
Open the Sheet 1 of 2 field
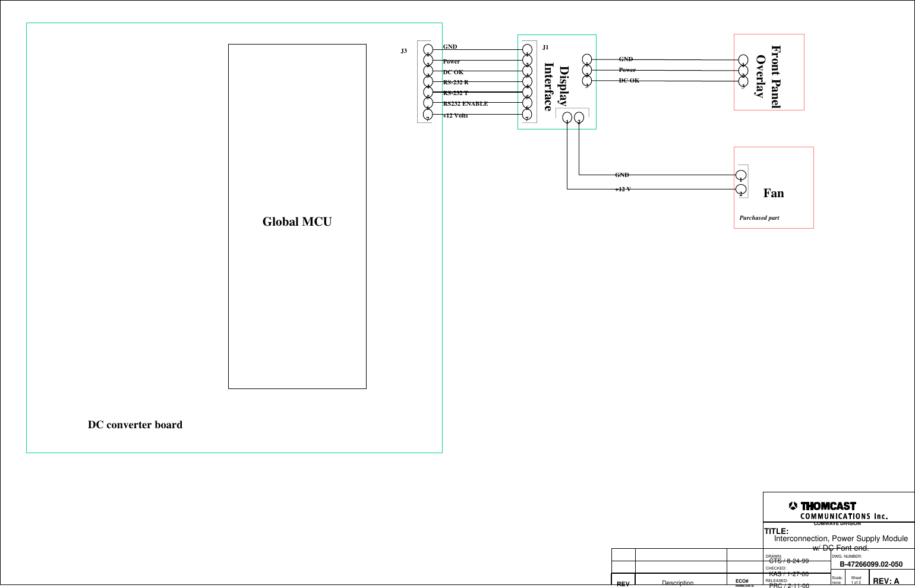point(856,577)
